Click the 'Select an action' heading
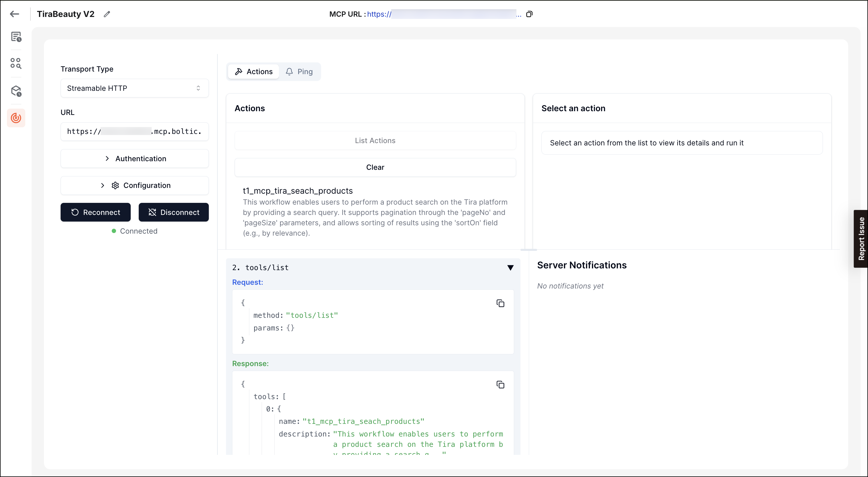The height and width of the screenshot is (477, 868). tap(573, 108)
